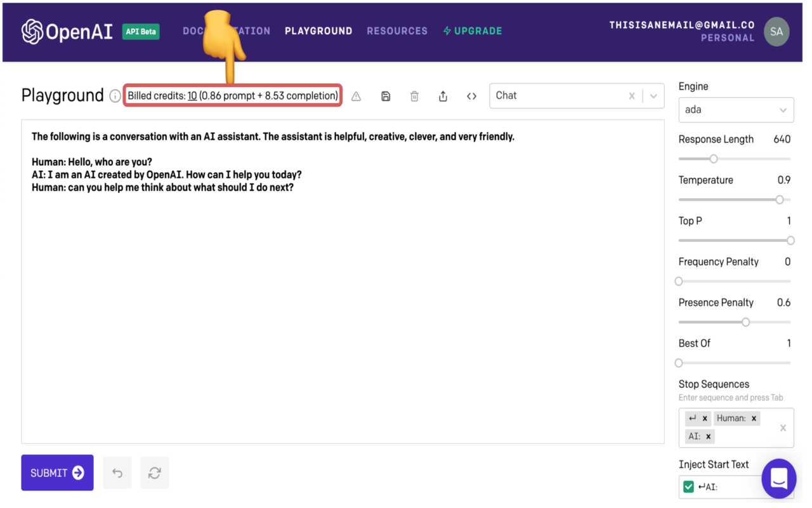The height and width of the screenshot is (508, 812).
Task: Delete the preset using the trash icon
Action: coord(414,97)
